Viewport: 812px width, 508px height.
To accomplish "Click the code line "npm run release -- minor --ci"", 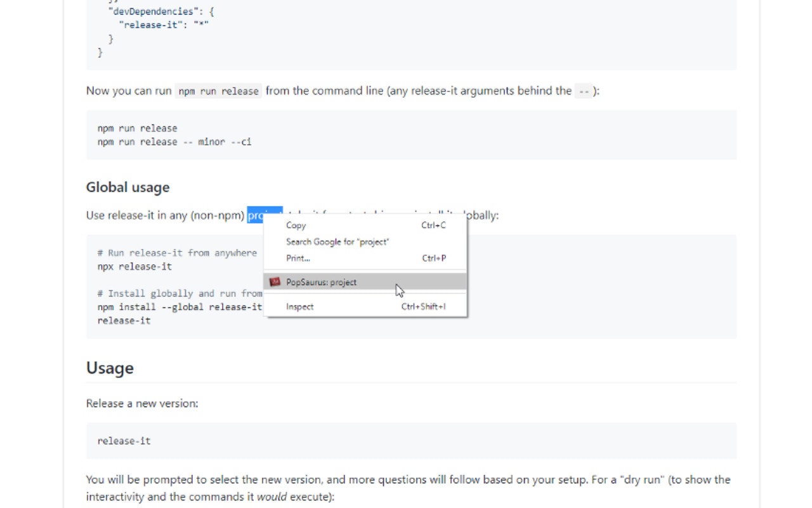I will click(x=174, y=142).
